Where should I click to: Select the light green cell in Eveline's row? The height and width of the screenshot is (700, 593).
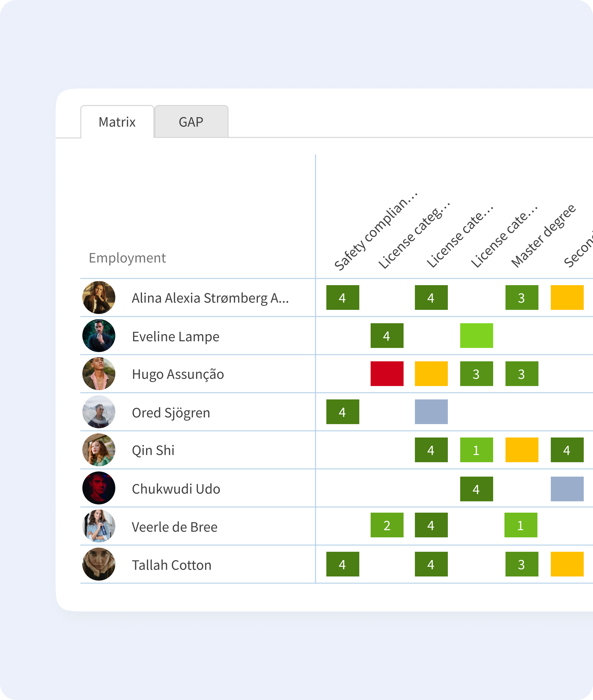click(476, 335)
